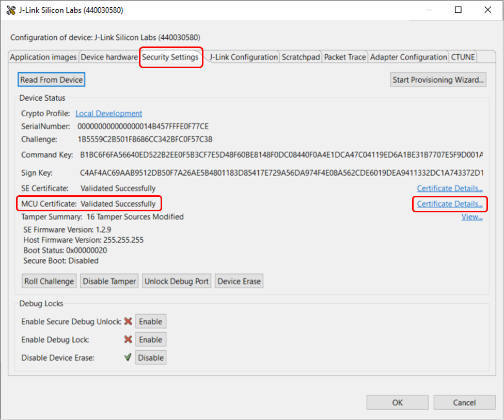Switch to the Scratchpad tab

pyautogui.click(x=301, y=57)
